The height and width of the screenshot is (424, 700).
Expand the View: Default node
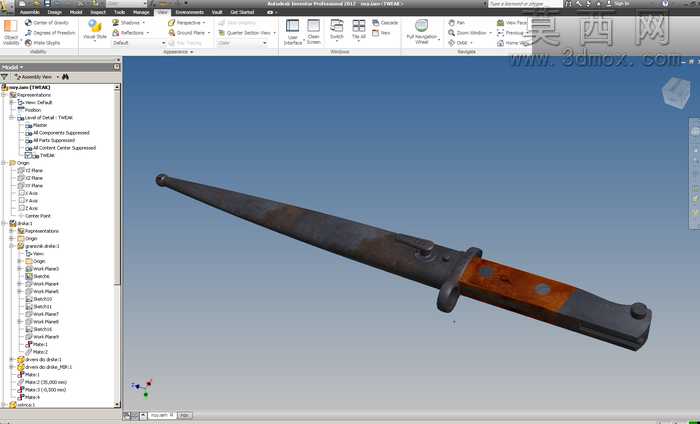(12, 103)
